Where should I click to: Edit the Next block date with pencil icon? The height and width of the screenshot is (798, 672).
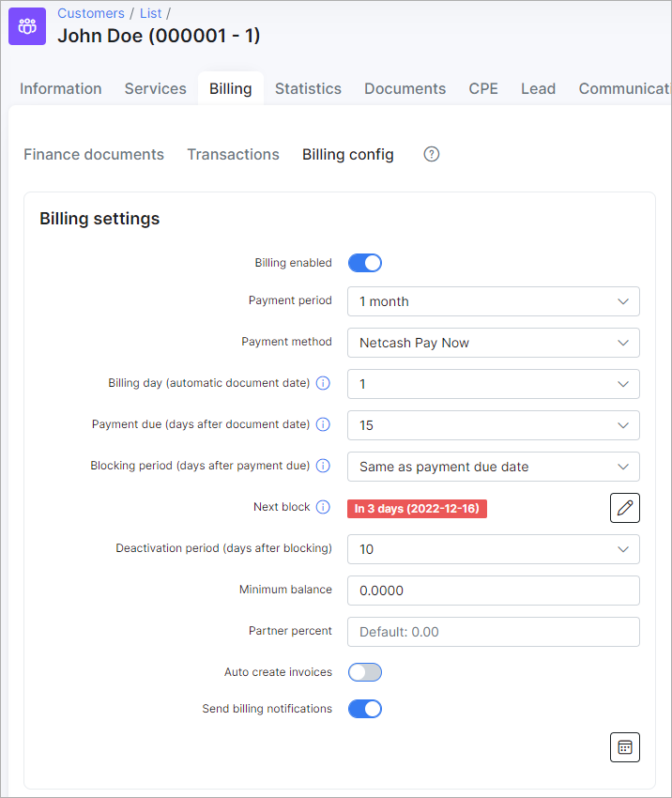(x=625, y=508)
